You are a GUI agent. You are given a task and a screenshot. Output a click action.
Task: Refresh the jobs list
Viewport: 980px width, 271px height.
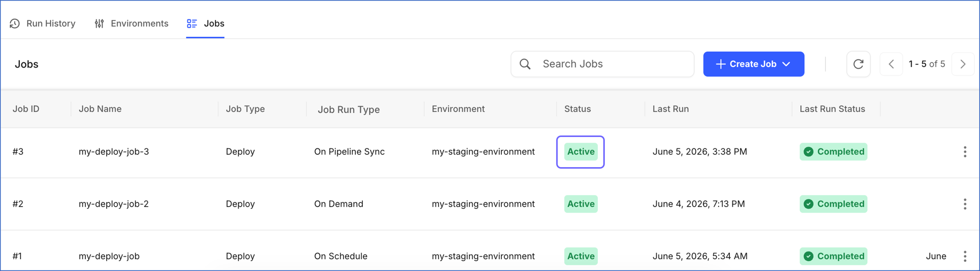pos(859,64)
